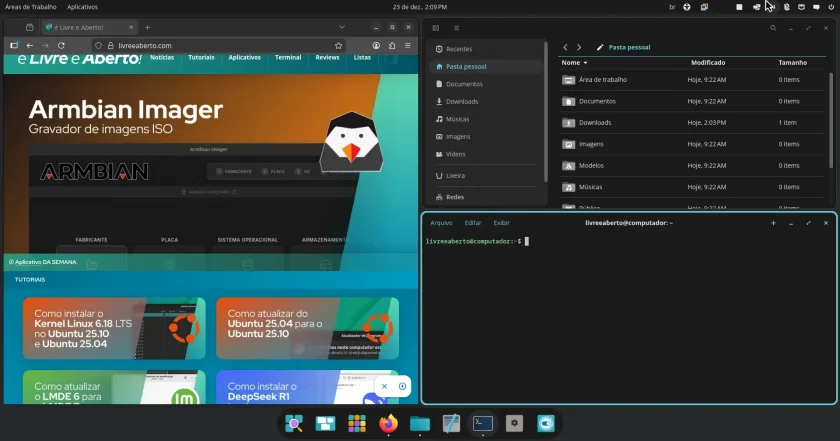Open the Firefox list-all-tabs dropdown arrow
This screenshot has height=441, width=840.
click(x=342, y=27)
